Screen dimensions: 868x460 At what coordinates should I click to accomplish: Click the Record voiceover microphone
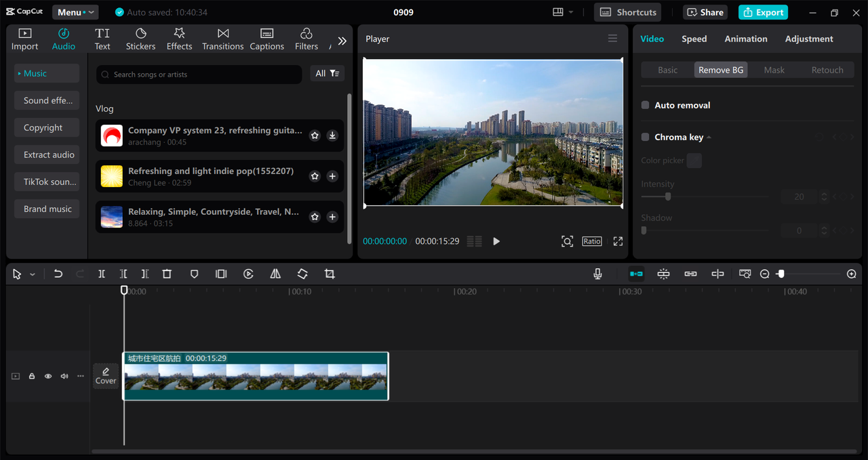[x=597, y=274]
